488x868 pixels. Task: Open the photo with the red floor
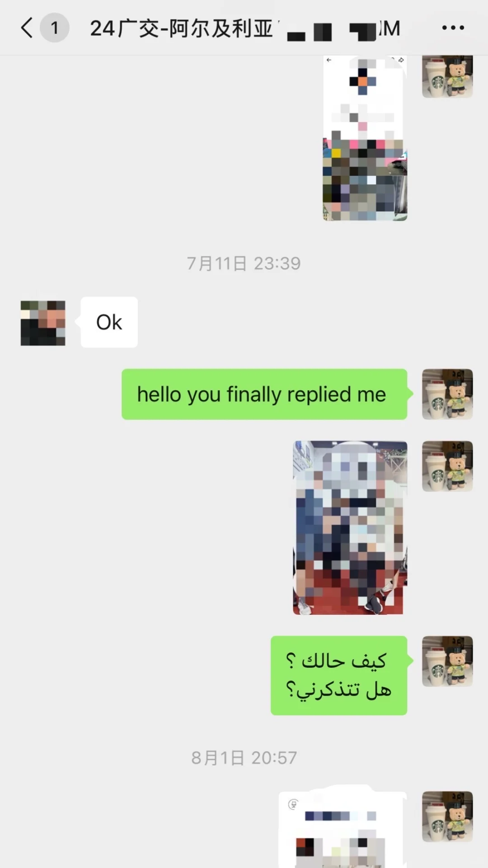350,528
